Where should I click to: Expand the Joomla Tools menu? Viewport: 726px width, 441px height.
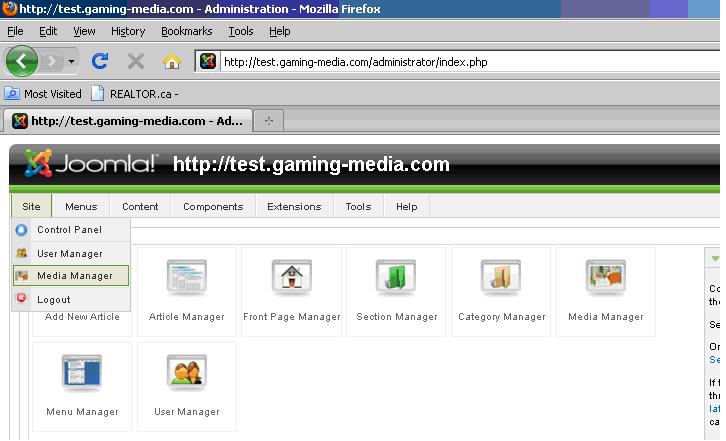click(x=358, y=206)
